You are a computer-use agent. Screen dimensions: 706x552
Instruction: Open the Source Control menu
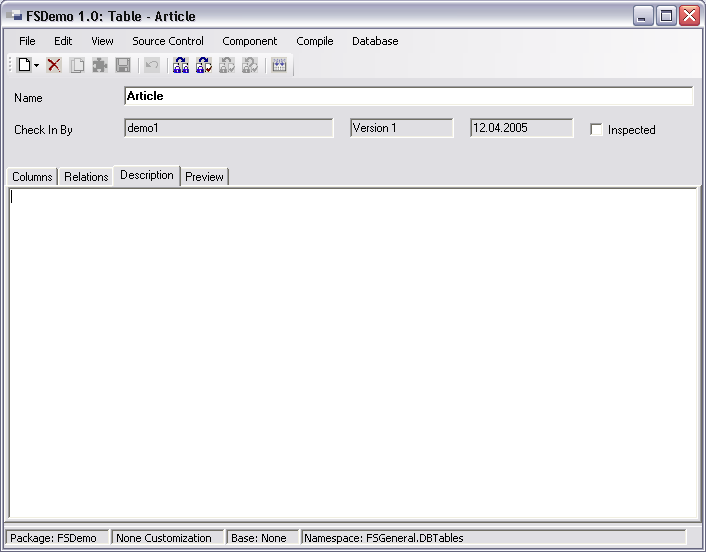[x=168, y=41]
